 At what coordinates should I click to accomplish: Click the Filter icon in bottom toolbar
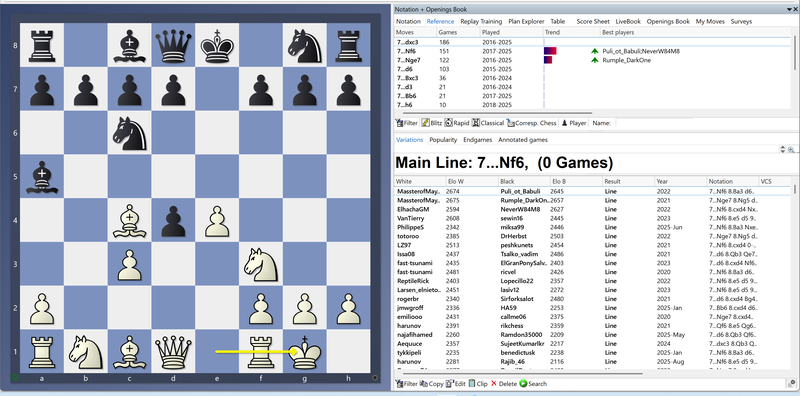(399, 384)
